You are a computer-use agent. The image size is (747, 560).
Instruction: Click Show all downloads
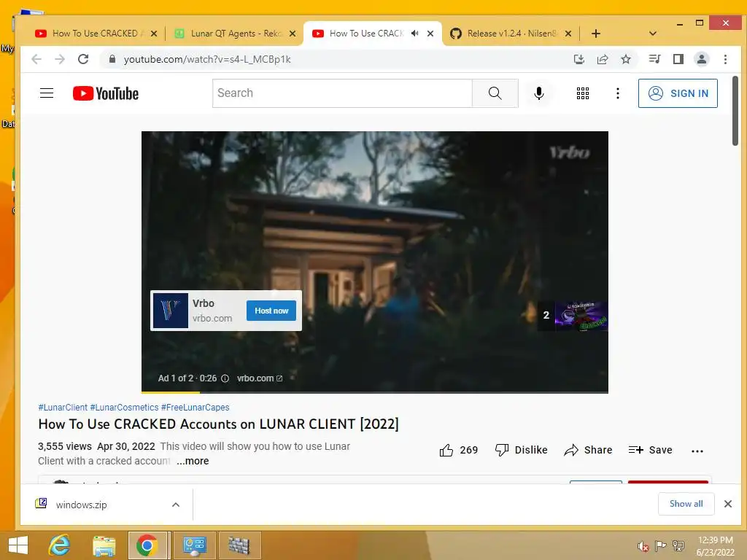point(686,504)
